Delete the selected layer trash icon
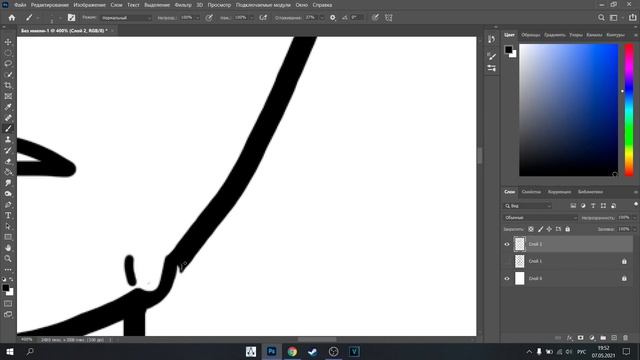The width and height of the screenshot is (640, 360). [625, 338]
